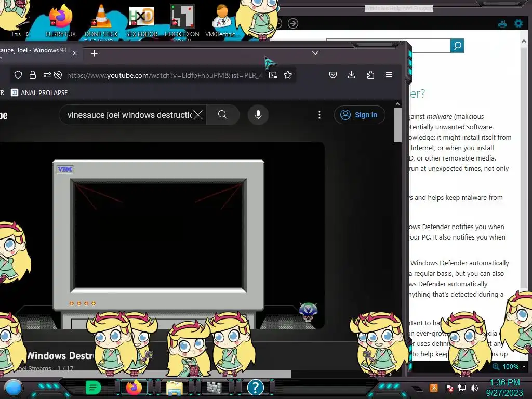Screen dimensions: 532x399
Task: Toggle picture-in-picture icon in address bar
Action: coord(273,75)
